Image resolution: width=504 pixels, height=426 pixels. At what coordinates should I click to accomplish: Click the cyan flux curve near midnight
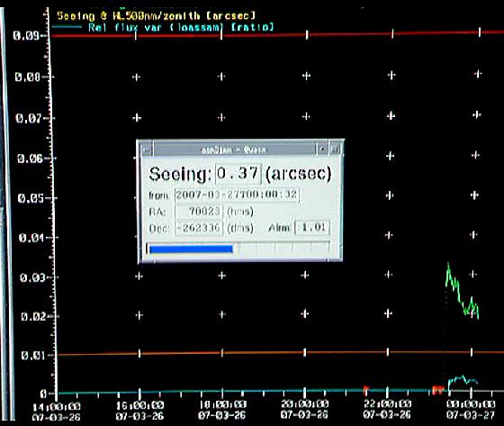(463, 382)
